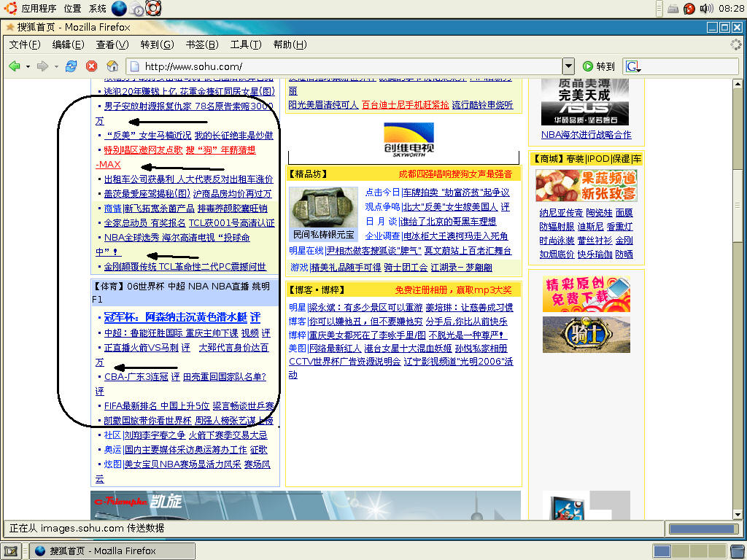Click the volume speaker icon in panel
This screenshot has height=560, width=747.
(x=706, y=9)
